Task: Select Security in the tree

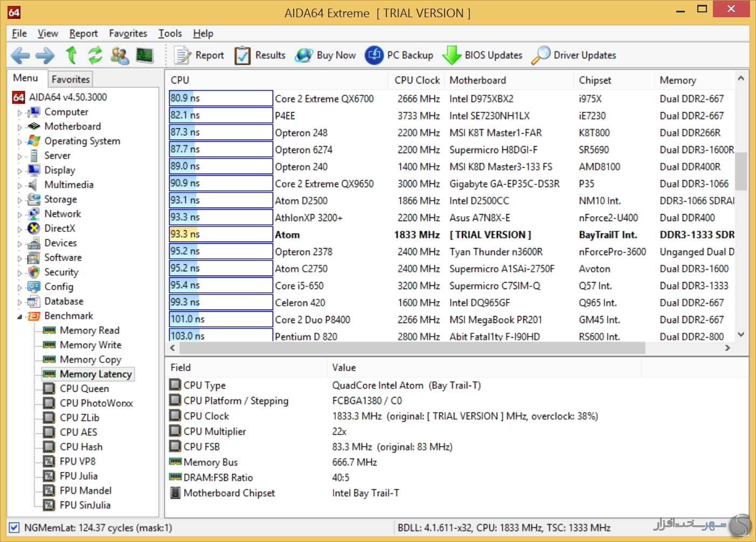Action: pyautogui.click(x=61, y=272)
